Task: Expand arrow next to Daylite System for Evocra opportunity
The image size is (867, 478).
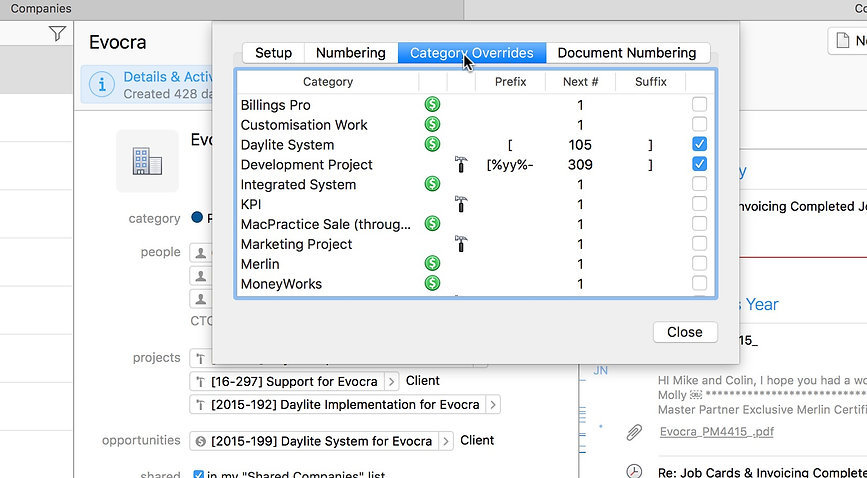Action: click(446, 441)
